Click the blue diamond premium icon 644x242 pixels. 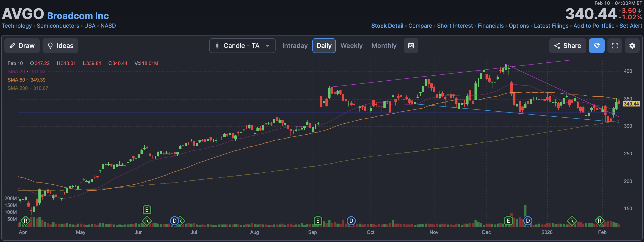click(x=596, y=46)
